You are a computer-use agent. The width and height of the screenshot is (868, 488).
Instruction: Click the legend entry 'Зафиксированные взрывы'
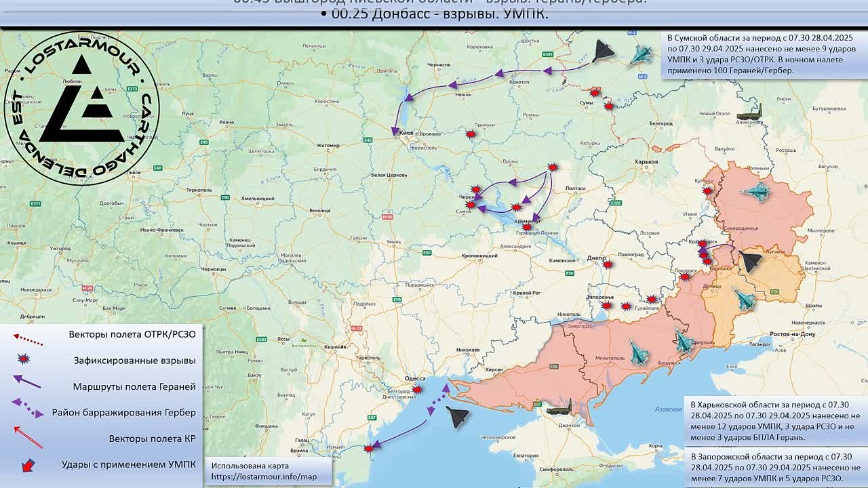[x=135, y=361]
